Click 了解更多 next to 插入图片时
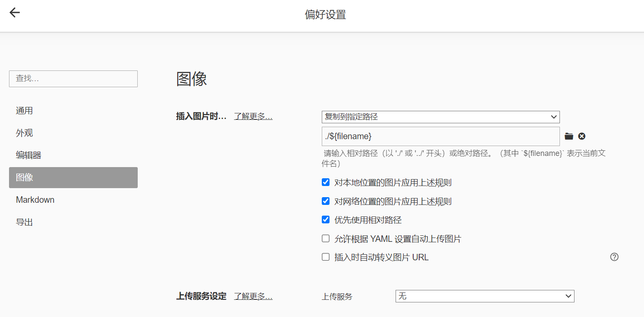Image resolution: width=644 pixels, height=317 pixels. 253,116
